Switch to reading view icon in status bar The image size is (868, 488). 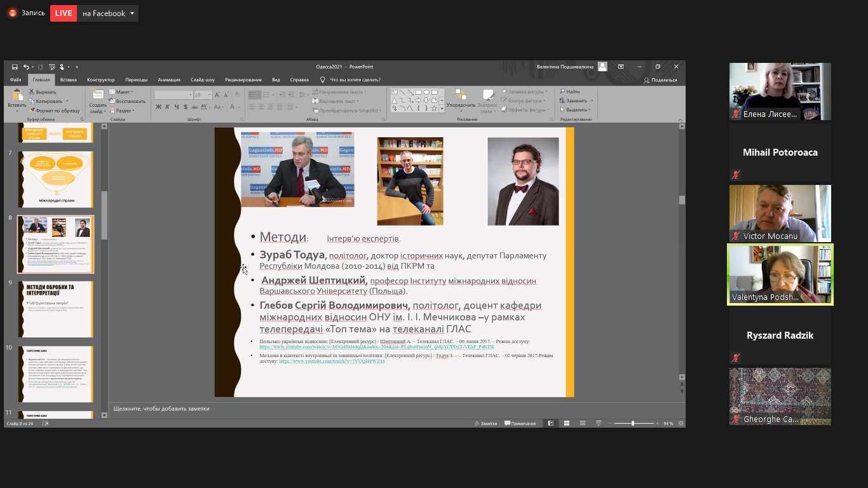tap(582, 423)
